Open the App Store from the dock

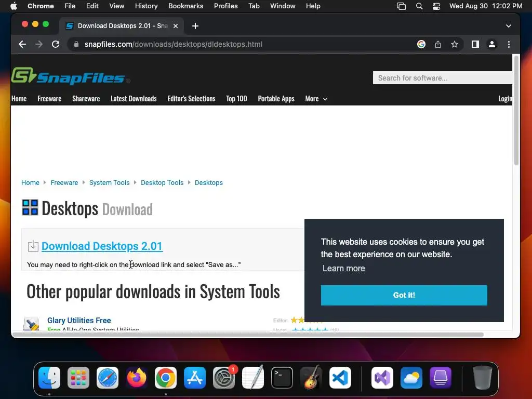pyautogui.click(x=195, y=378)
